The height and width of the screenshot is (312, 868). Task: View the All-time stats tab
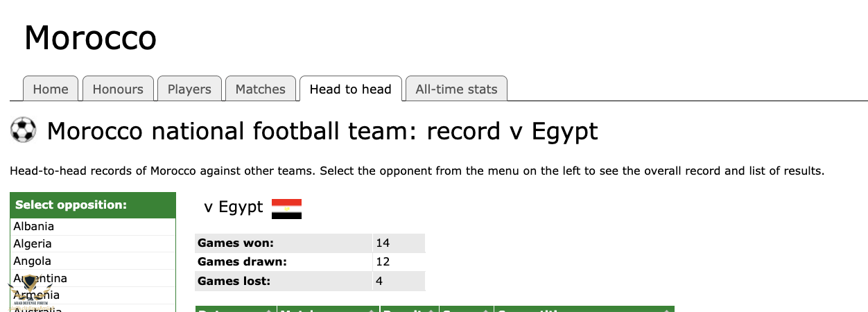click(456, 89)
